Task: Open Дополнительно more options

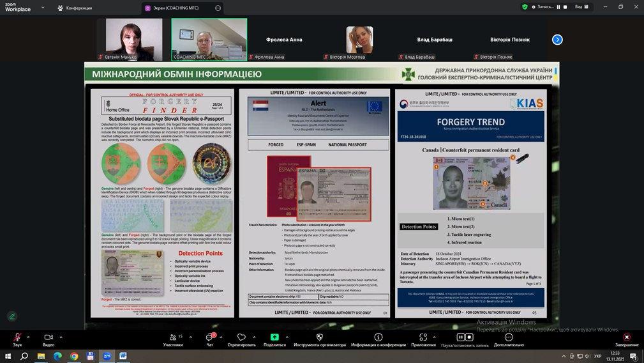Action: coord(508,337)
